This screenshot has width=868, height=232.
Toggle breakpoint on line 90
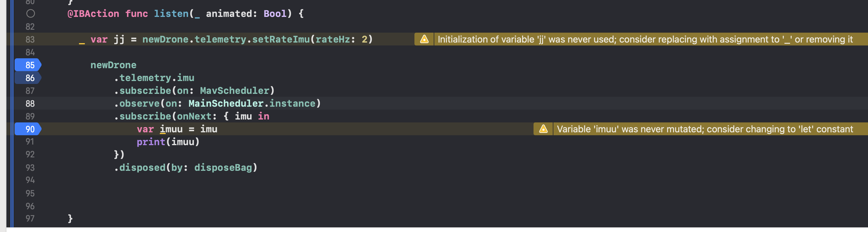28,129
